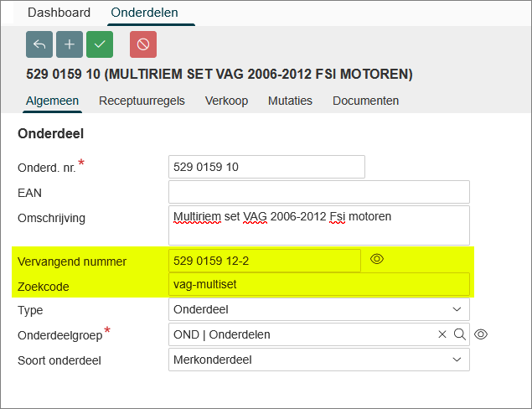Expand the Soort onderdeel dropdown
The image size is (532, 409).
(318, 360)
